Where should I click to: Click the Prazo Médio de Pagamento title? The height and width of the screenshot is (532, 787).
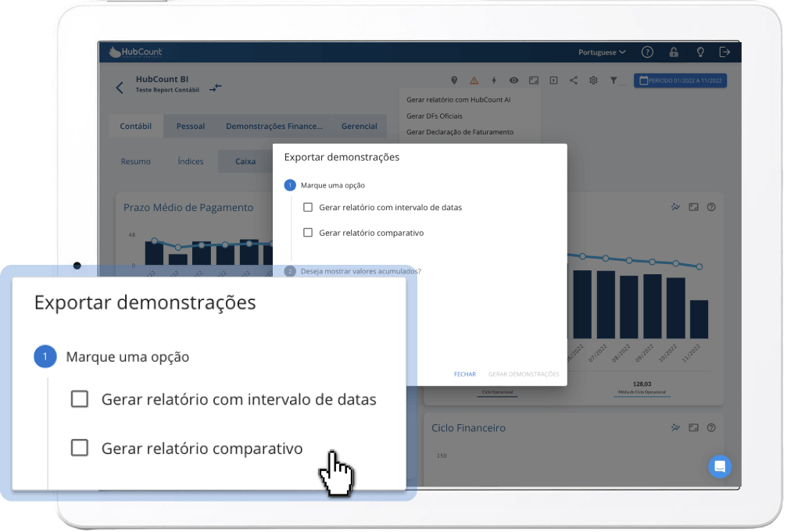coord(188,208)
